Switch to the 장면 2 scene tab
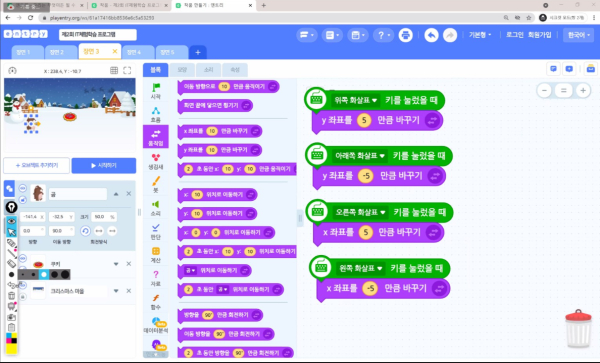The image size is (600, 363). (x=60, y=52)
